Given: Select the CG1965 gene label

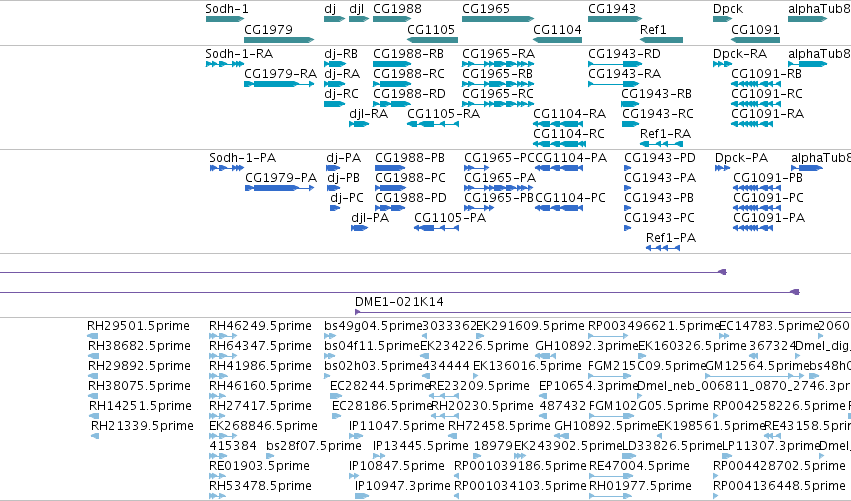Looking at the screenshot, I should (486, 9).
